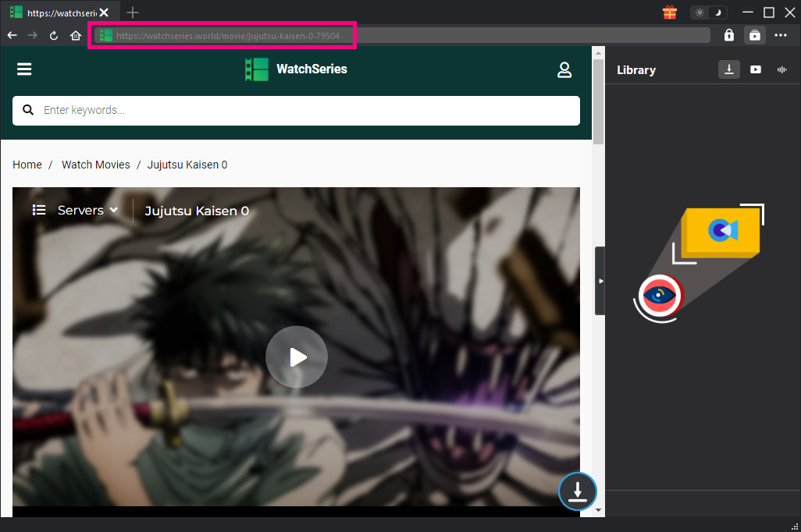Collapse the Library side panel arrow

pos(600,281)
